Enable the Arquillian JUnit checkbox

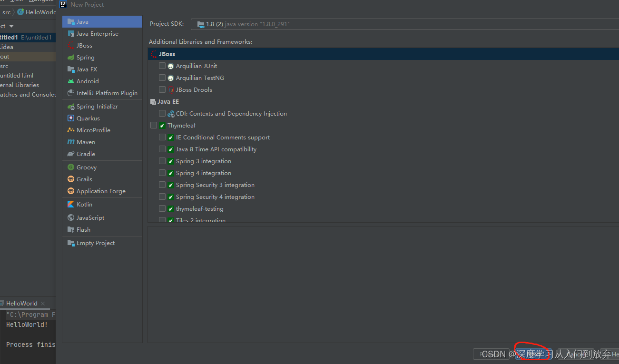point(162,66)
